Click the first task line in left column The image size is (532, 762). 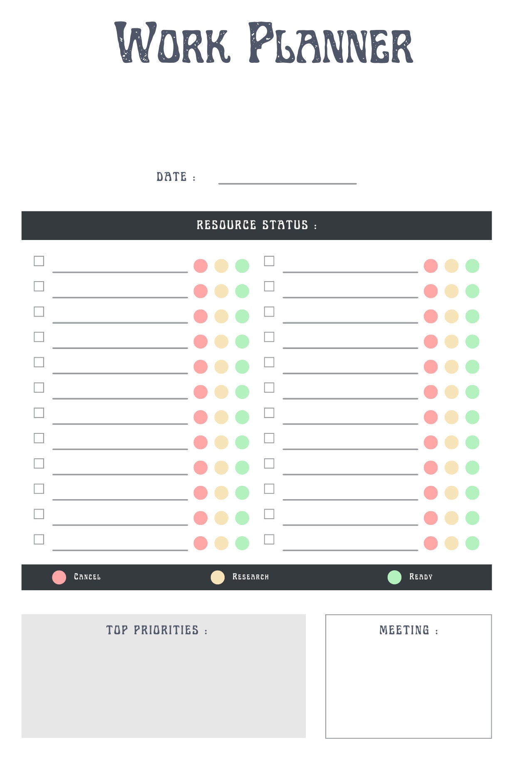pos(120,272)
